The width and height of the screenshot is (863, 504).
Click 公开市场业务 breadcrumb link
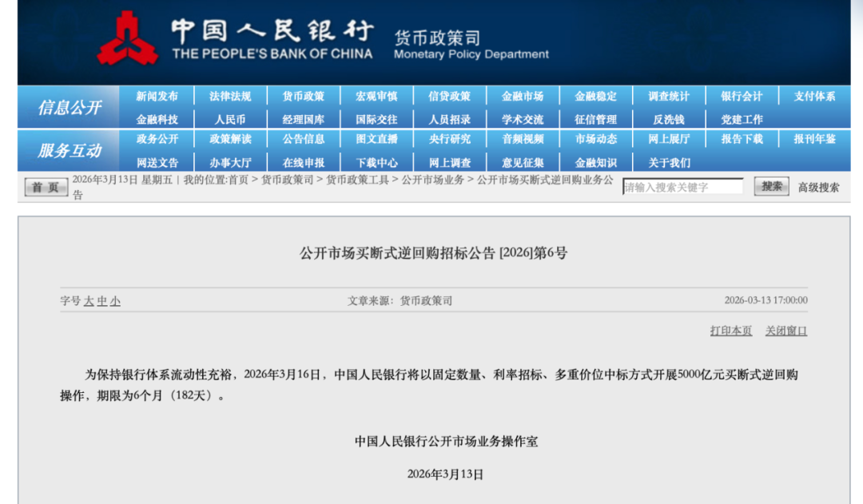pyautogui.click(x=432, y=181)
